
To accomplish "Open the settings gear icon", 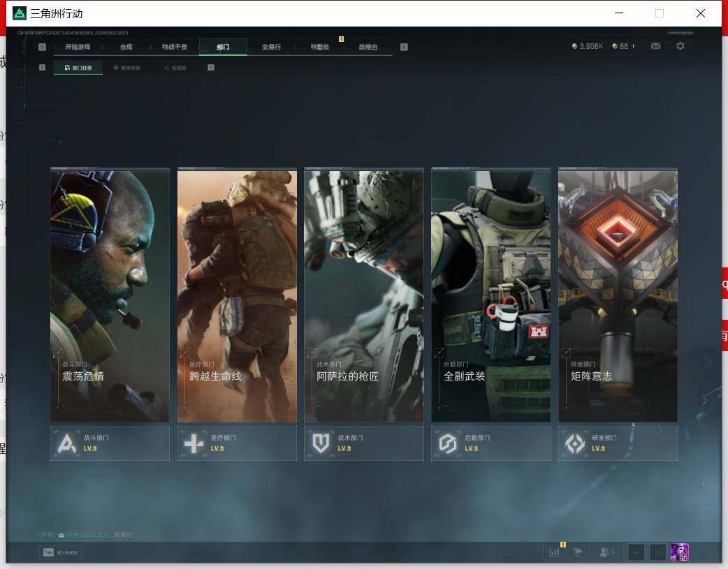I will pos(680,46).
